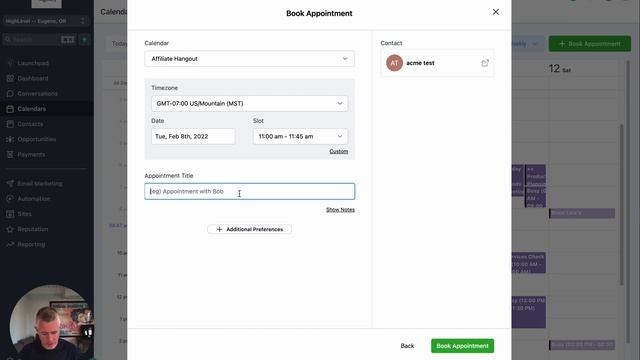Click the Conversations chat icon
The height and width of the screenshot is (360, 640).
tap(10, 93)
